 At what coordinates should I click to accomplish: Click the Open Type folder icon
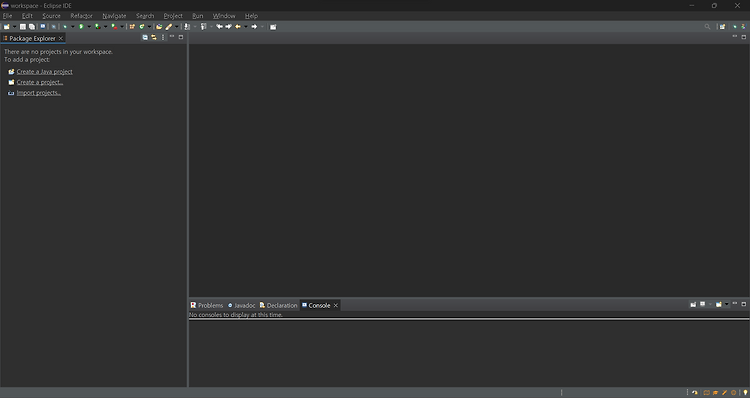(159, 27)
